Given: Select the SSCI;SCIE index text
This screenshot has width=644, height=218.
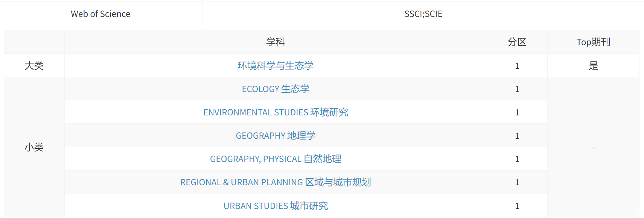Looking at the screenshot, I should pyautogui.click(x=423, y=14).
